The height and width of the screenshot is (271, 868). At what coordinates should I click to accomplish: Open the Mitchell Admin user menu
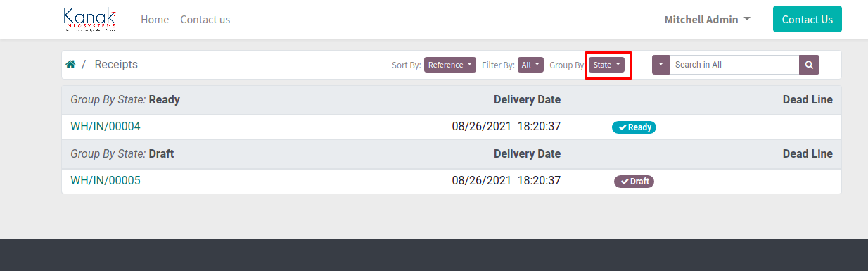[707, 20]
